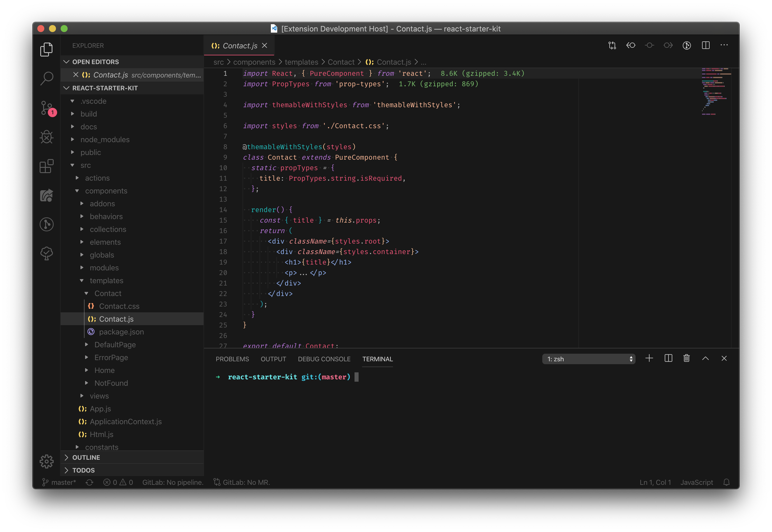Screen dimensions: 772x532
Task: Kill the terminal with trash icon
Action: click(686, 358)
